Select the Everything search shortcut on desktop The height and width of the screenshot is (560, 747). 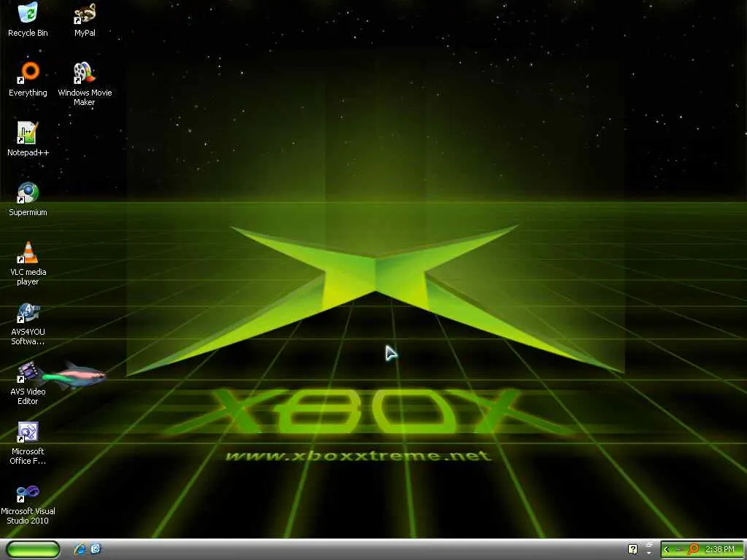(x=28, y=79)
